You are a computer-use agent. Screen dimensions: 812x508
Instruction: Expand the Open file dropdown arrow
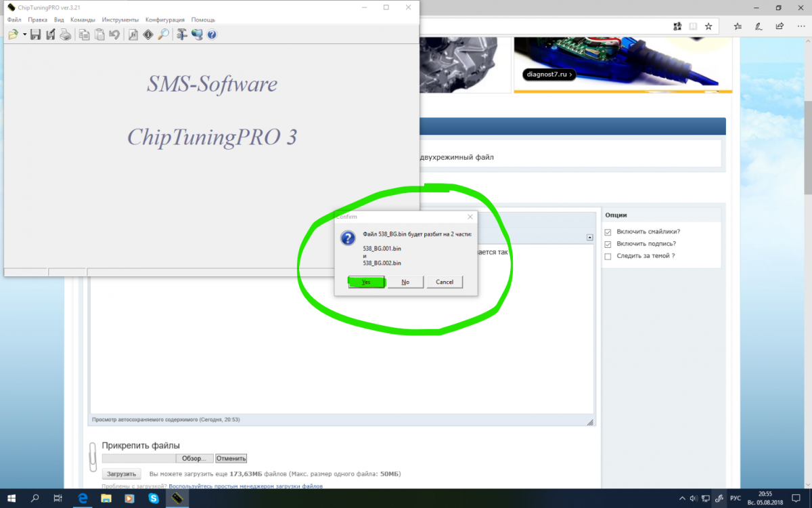click(24, 35)
